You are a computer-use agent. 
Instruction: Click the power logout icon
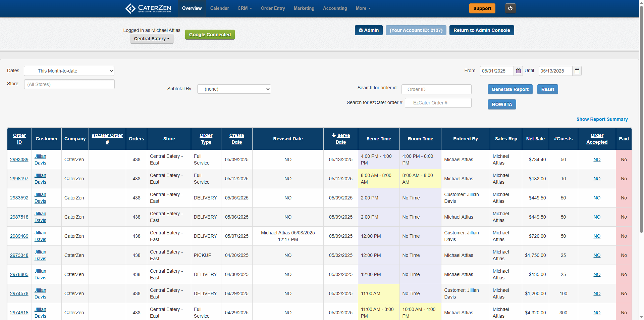coord(510,8)
